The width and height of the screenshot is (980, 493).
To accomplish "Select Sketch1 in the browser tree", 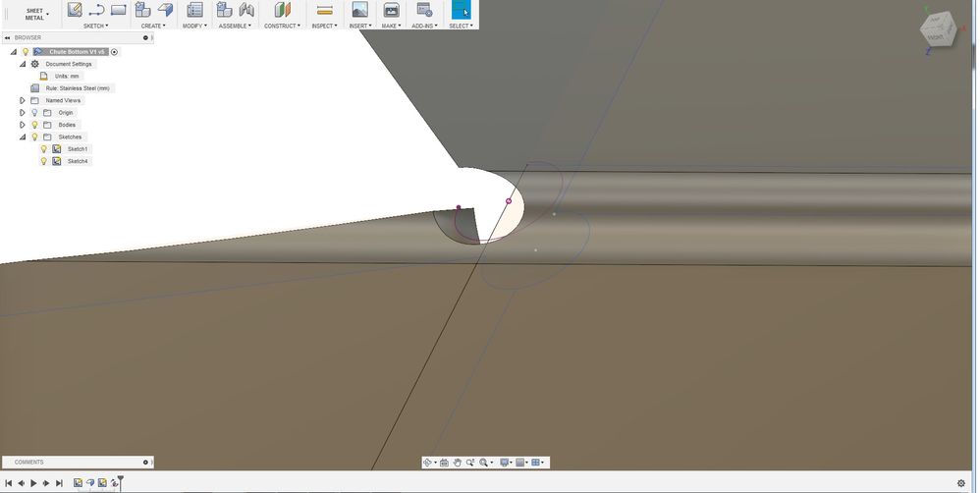I will click(78, 148).
